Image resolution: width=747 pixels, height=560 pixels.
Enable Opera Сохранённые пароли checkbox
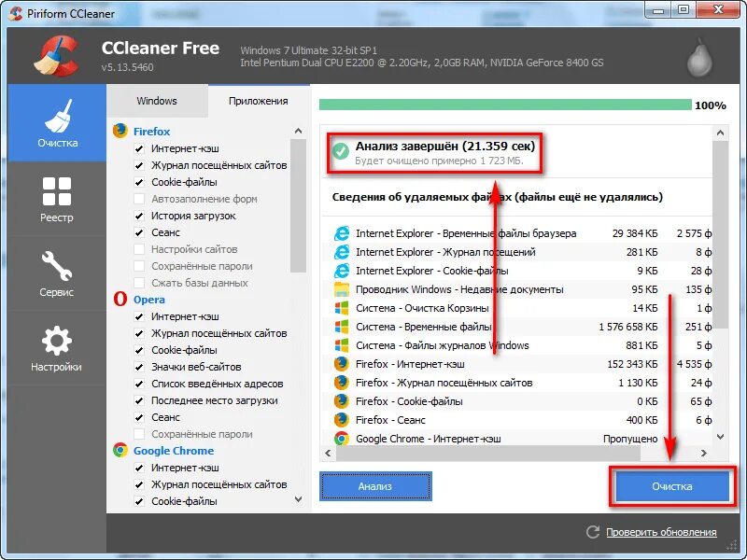click(x=139, y=434)
